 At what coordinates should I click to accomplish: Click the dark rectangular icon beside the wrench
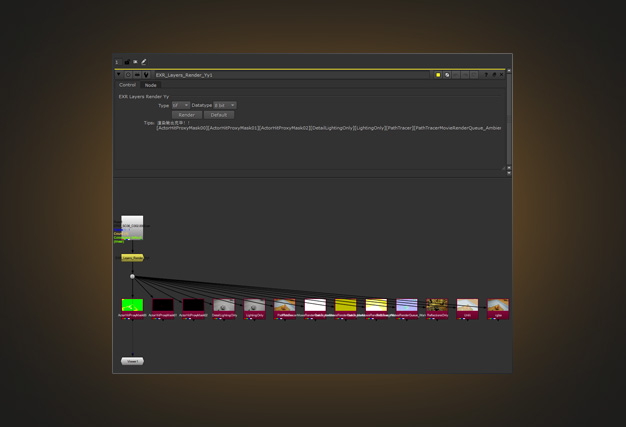(x=137, y=75)
